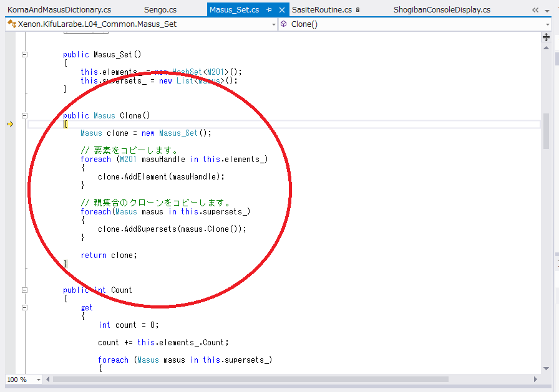Collapse the Clone() method block
The height and width of the screenshot is (392, 559).
pyautogui.click(x=24, y=115)
